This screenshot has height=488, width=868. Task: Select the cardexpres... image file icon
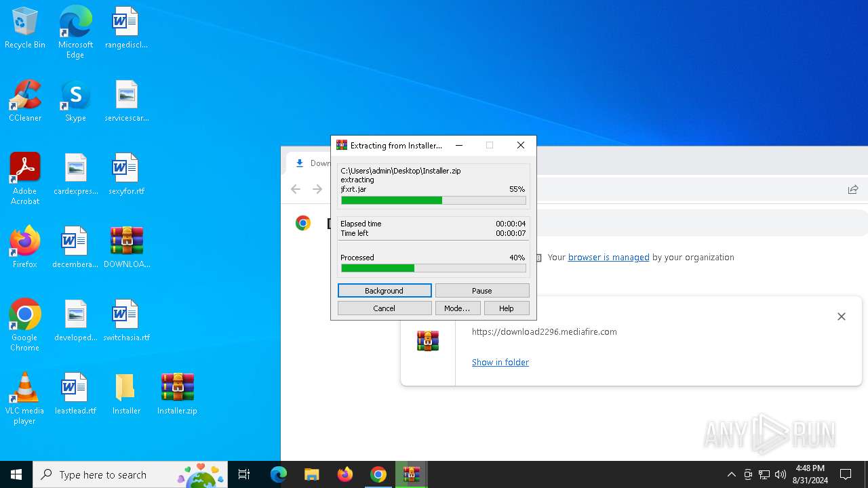click(75, 175)
